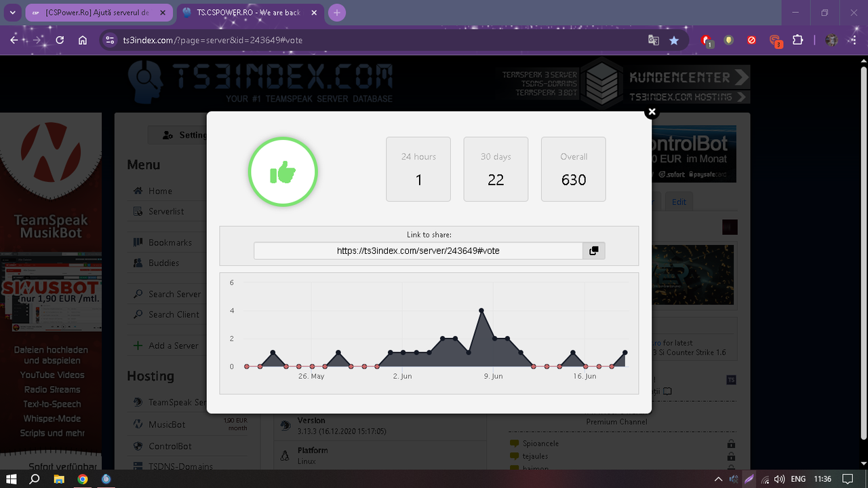This screenshot has width=868, height=488.
Task: Click the Bookmarks icon in menu
Action: [x=138, y=242]
